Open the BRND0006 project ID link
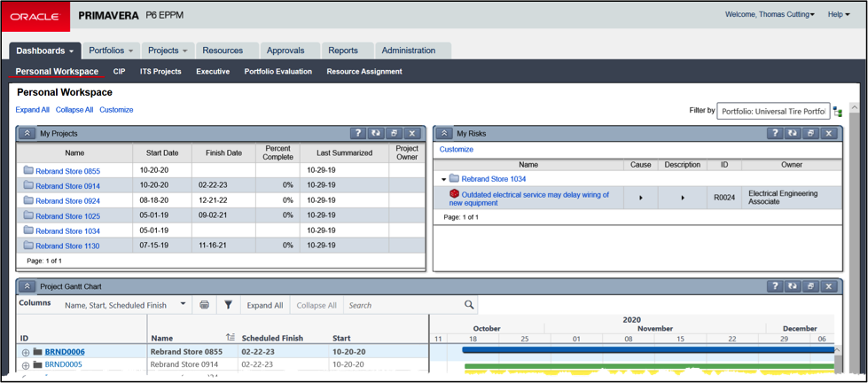This screenshot has width=868, height=383. [65, 351]
